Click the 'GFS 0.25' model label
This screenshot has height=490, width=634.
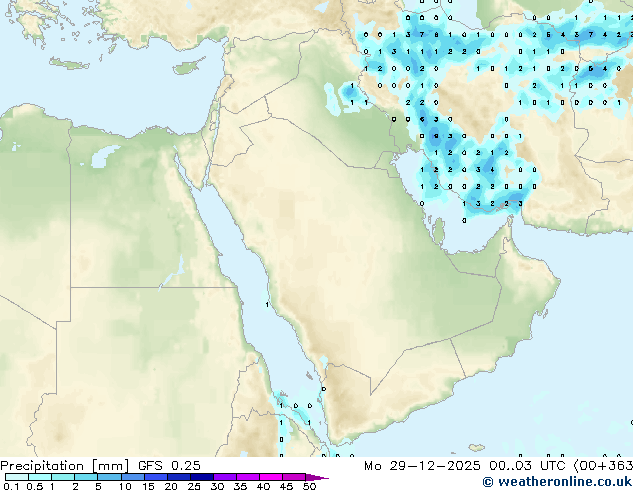pos(169,466)
